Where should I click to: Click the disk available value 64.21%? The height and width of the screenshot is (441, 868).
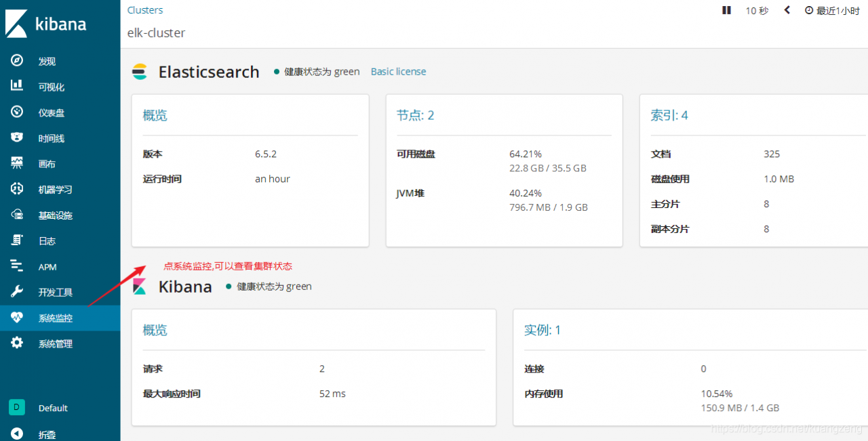point(526,154)
